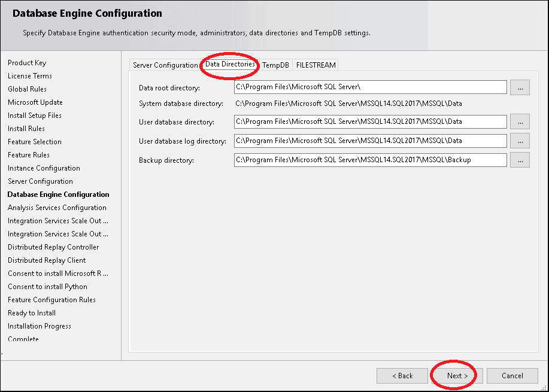Image resolution: width=549 pixels, height=392 pixels.
Task: Select the Distributed Replay Client step
Action: click(x=47, y=260)
